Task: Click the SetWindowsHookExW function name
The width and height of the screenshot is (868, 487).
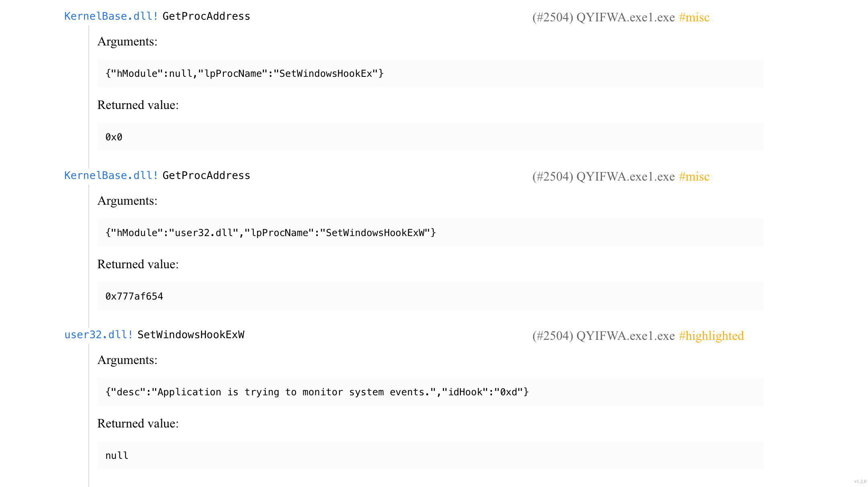Action: click(x=191, y=335)
